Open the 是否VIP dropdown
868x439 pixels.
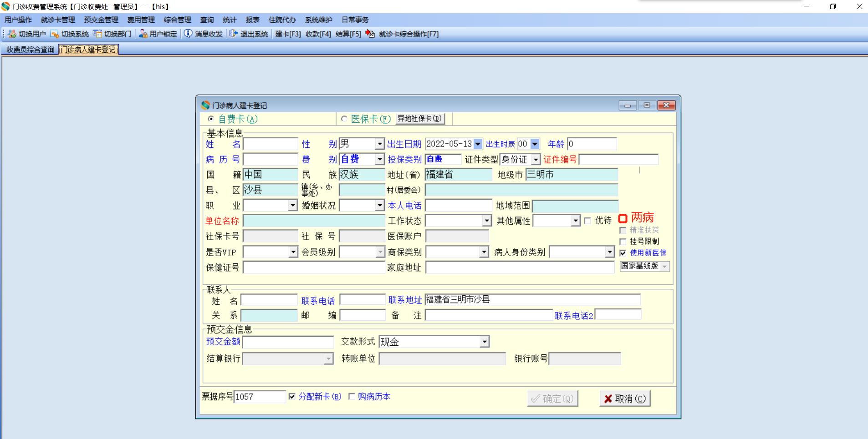tap(293, 252)
